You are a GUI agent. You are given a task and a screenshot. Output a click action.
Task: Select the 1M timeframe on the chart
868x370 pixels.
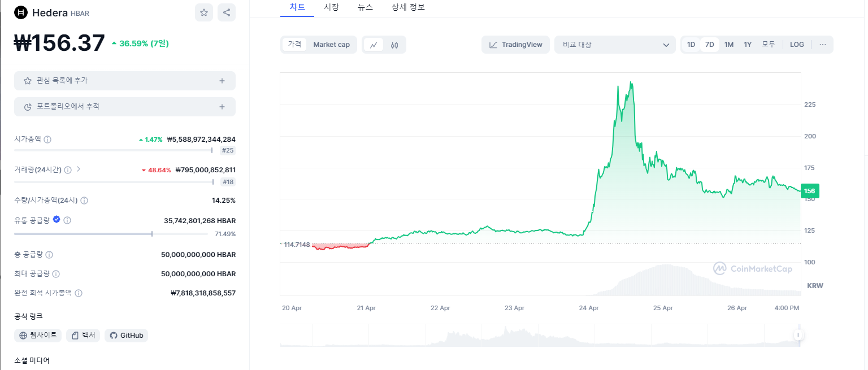[x=728, y=44]
